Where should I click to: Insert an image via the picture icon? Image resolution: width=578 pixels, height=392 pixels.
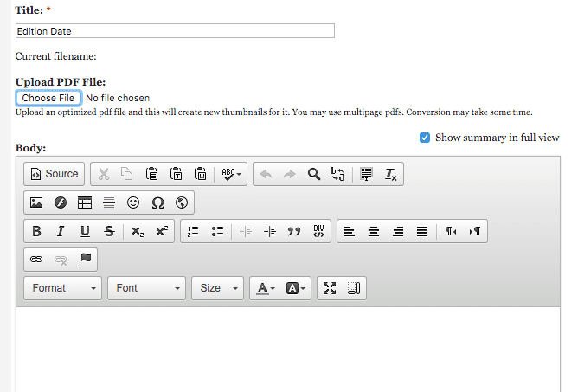(x=36, y=202)
